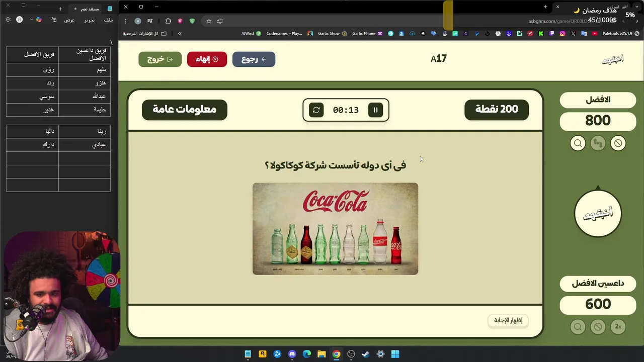Open the عرض menu in Notepad
Viewport: 644px width, 362px height.
tap(69, 20)
